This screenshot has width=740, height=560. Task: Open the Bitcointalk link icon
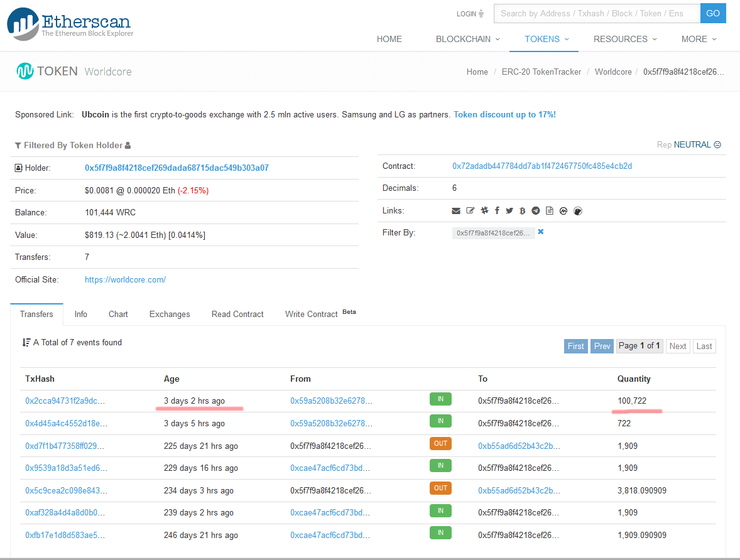523,211
